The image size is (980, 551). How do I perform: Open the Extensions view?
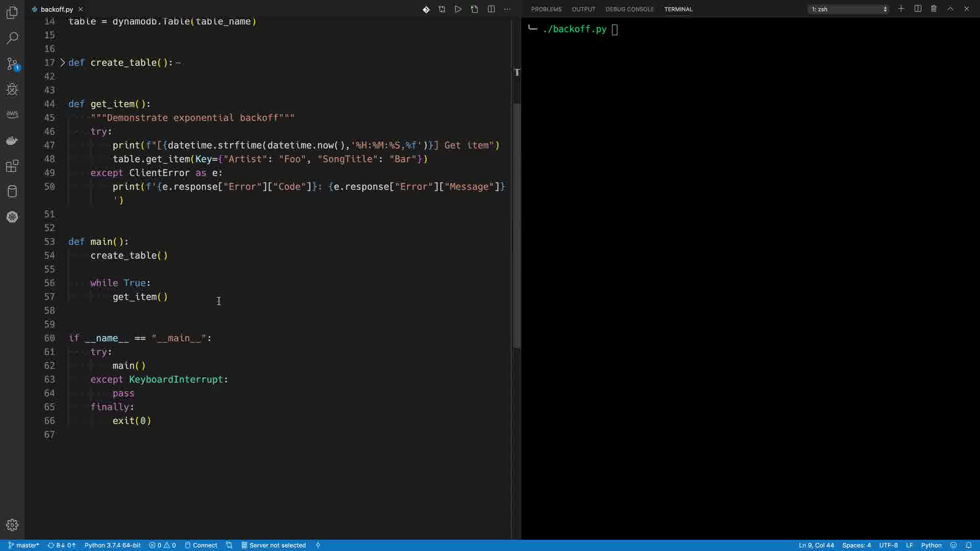point(12,166)
